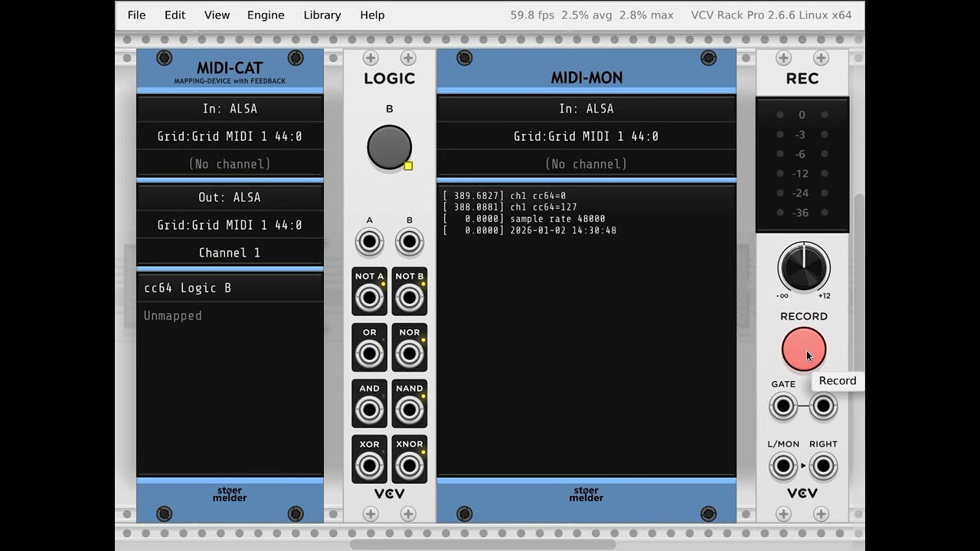Screen dimensions: 980x551
Task: Click the stoermelder logo on MIDI-MON
Action: click(x=586, y=494)
